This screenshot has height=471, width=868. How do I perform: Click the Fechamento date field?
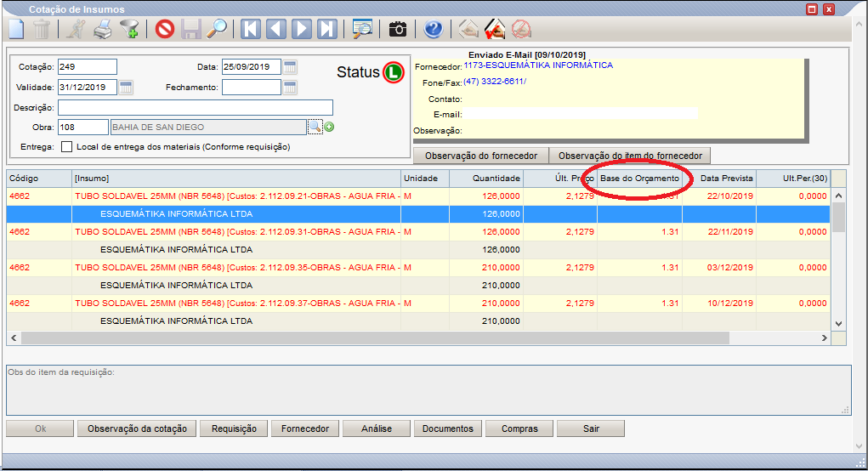click(x=252, y=88)
